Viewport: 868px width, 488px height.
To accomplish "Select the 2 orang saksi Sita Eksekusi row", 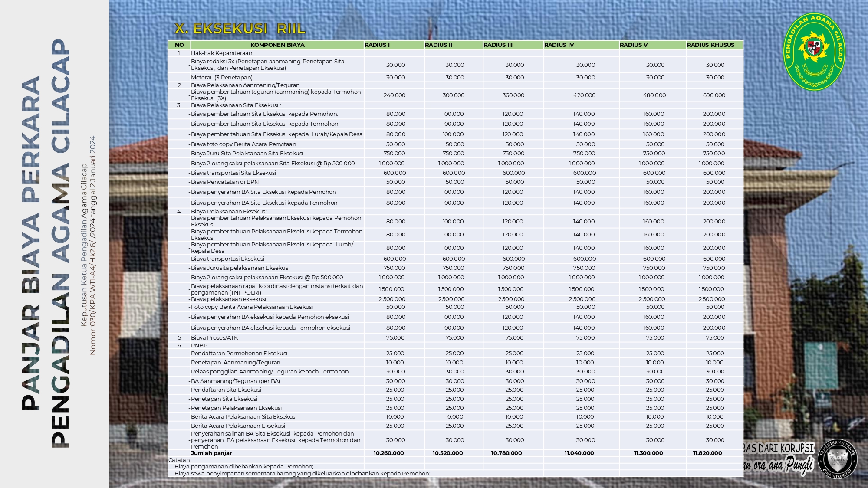I will coord(455,163).
